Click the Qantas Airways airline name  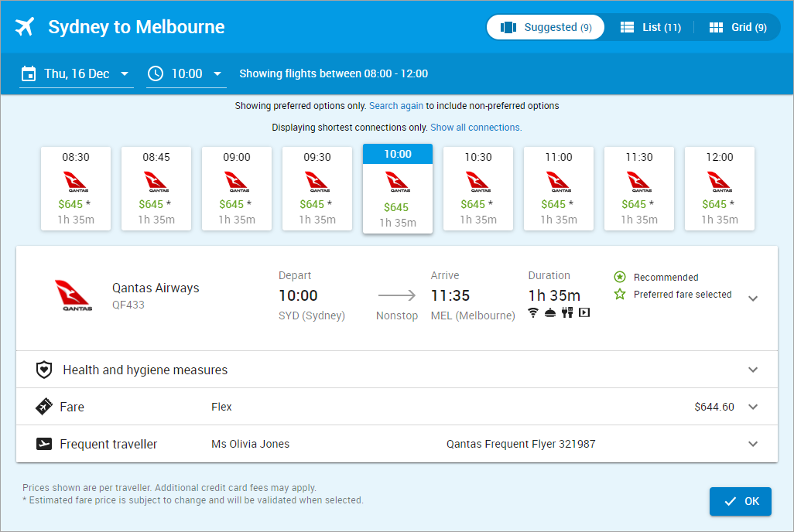coord(156,288)
